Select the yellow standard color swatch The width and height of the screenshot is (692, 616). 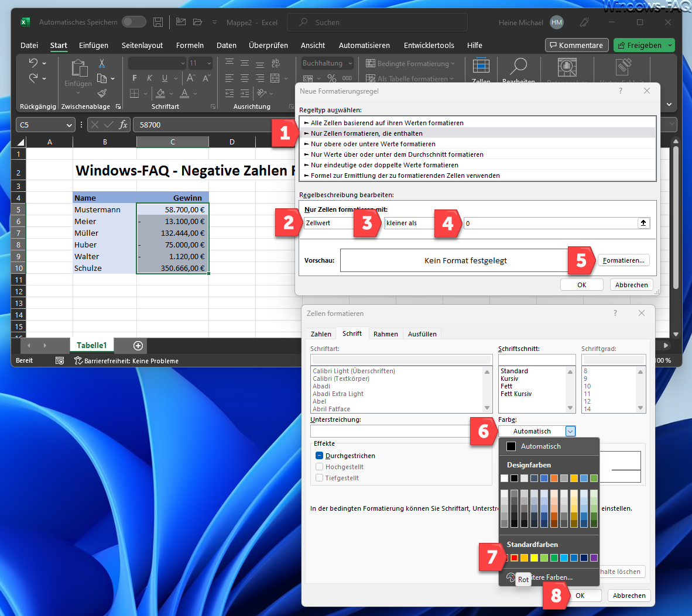click(x=534, y=558)
